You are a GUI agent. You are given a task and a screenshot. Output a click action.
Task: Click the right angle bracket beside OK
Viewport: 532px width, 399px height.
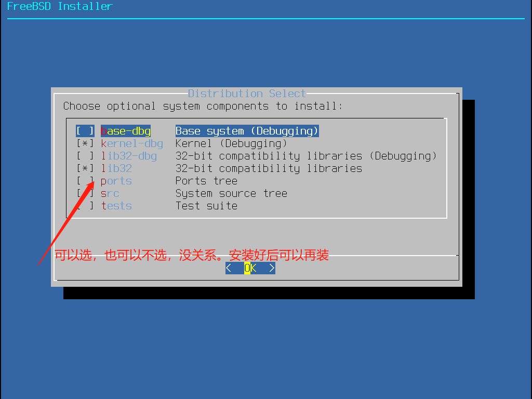272,268
